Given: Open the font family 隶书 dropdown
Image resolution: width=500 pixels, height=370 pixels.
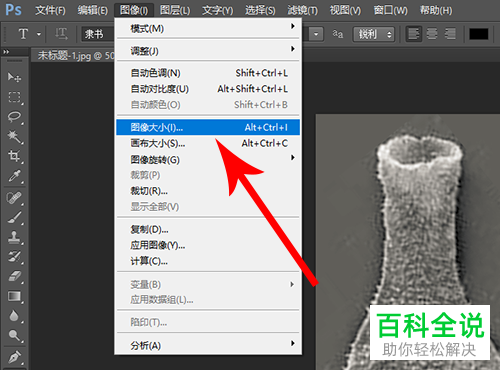Looking at the screenshot, I should [98, 34].
